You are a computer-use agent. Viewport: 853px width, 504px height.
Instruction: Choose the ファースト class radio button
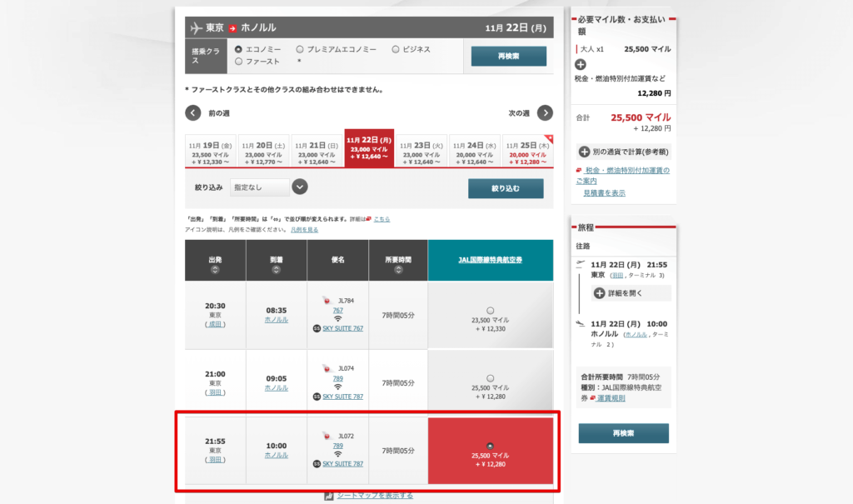tap(238, 62)
